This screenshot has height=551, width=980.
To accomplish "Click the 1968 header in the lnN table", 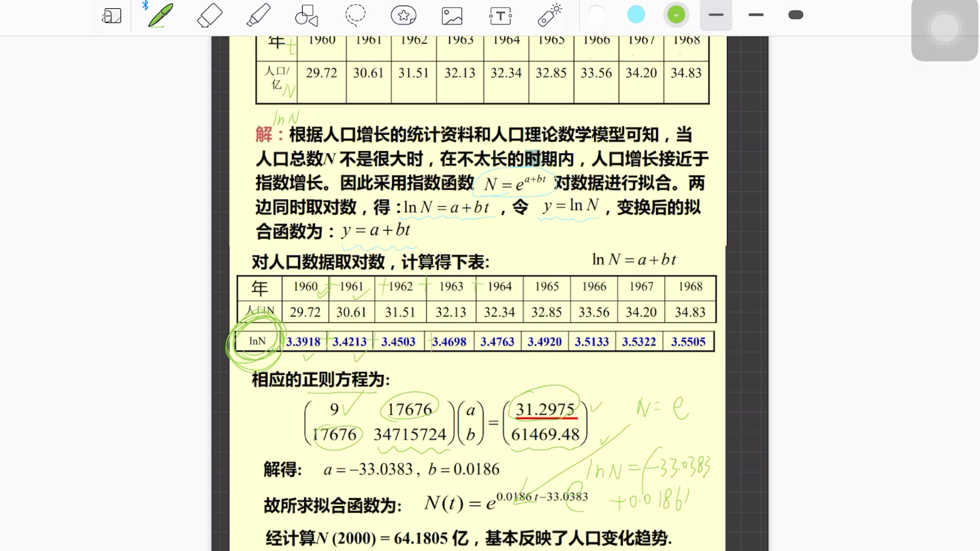I will [690, 286].
